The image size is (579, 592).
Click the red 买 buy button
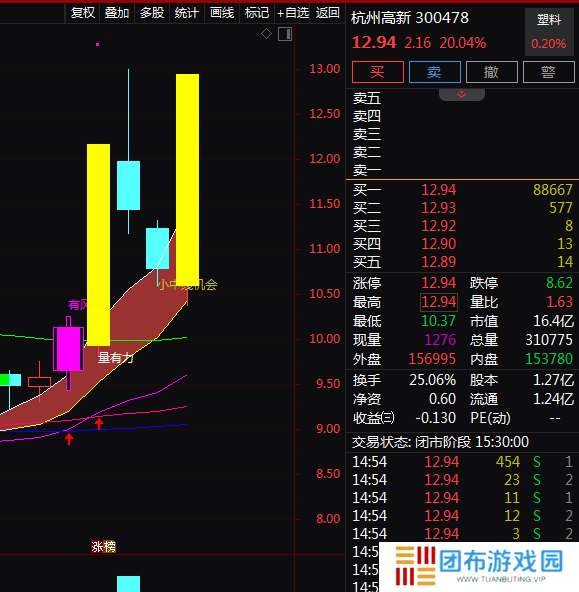pos(378,72)
